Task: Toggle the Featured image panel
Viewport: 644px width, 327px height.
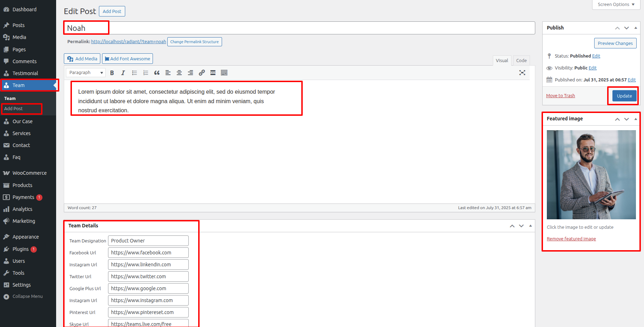Action: [x=636, y=119]
